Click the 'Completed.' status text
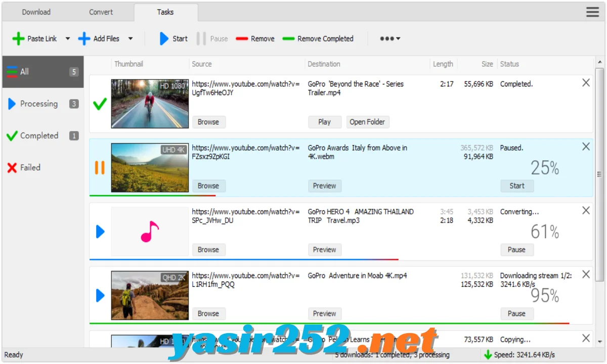 click(x=516, y=84)
